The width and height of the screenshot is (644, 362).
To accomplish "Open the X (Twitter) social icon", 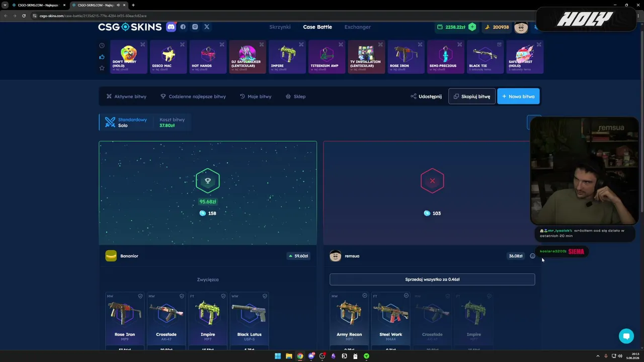I will point(207,27).
